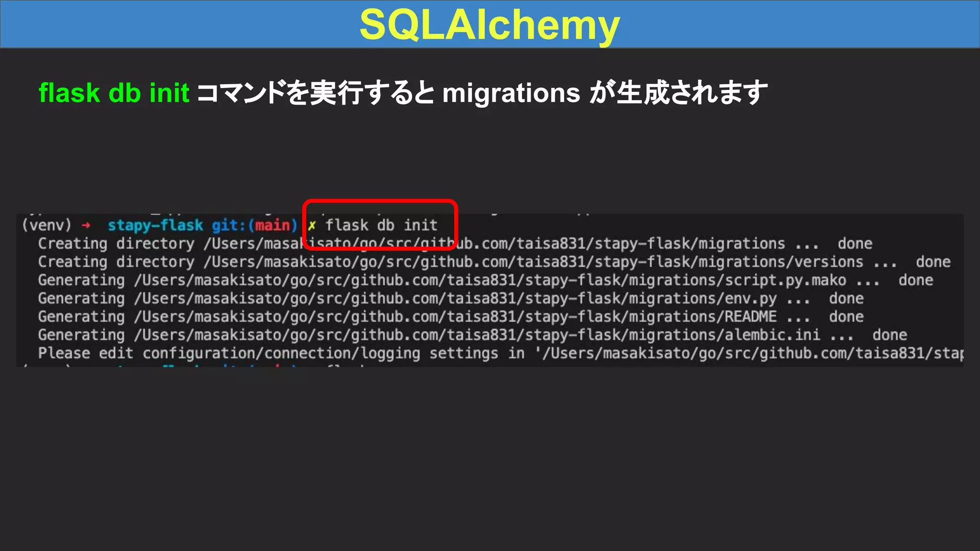Click the 'migrations/versions' path text
The width and height of the screenshot is (980, 551).
point(781,262)
